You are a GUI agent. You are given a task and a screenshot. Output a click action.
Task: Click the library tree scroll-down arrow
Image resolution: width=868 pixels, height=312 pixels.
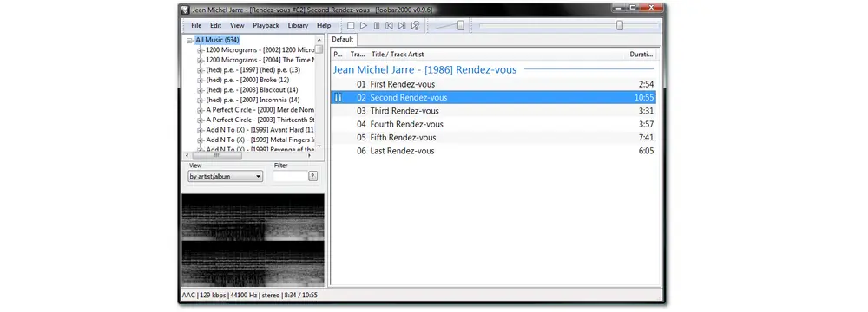pyautogui.click(x=319, y=146)
